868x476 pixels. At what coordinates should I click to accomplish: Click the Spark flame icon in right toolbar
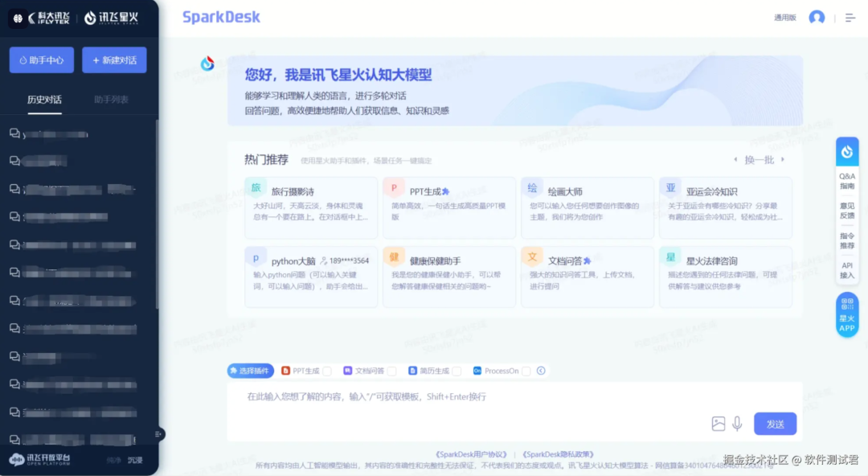(847, 151)
